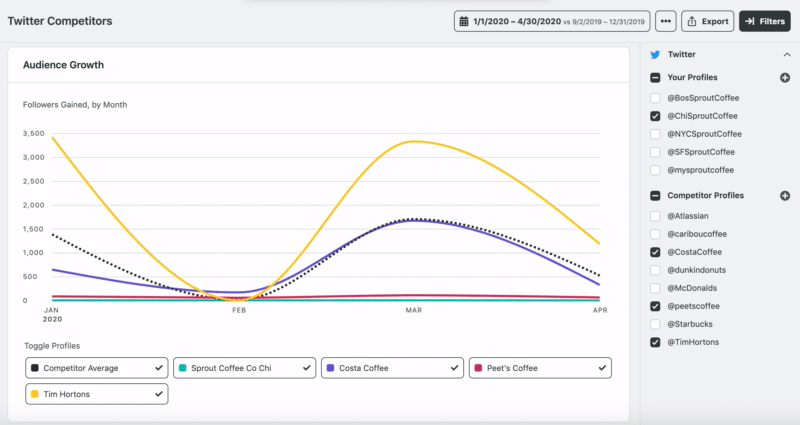The width and height of the screenshot is (800, 425).
Task: Check the @SFSproutCoffee profile
Action: tap(655, 152)
